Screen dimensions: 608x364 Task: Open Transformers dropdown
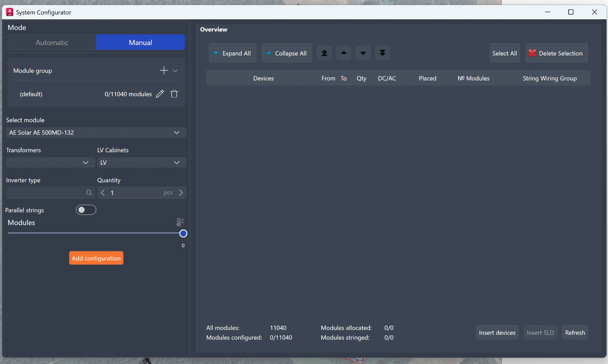(51, 162)
